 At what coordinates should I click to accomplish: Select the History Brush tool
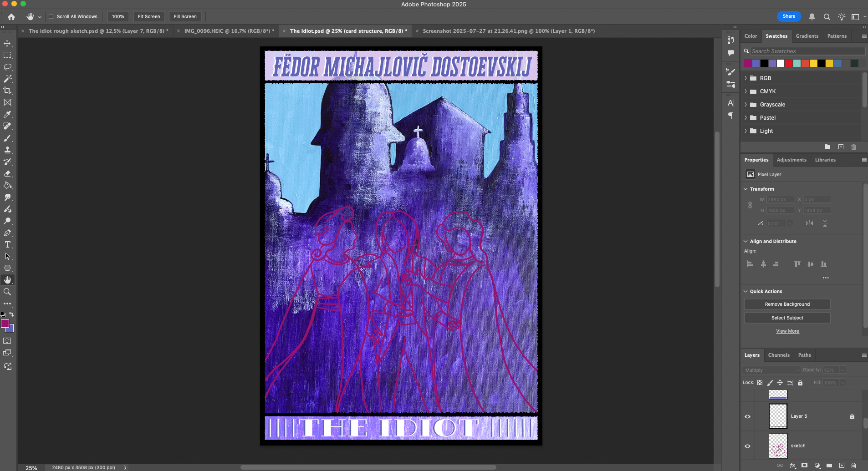[x=7, y=162]
